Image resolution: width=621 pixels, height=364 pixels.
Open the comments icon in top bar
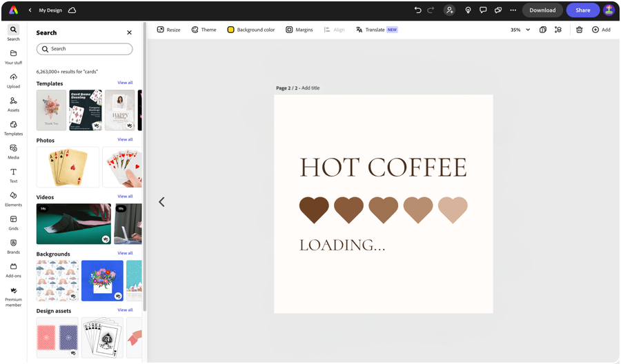[x=483, y=10]
